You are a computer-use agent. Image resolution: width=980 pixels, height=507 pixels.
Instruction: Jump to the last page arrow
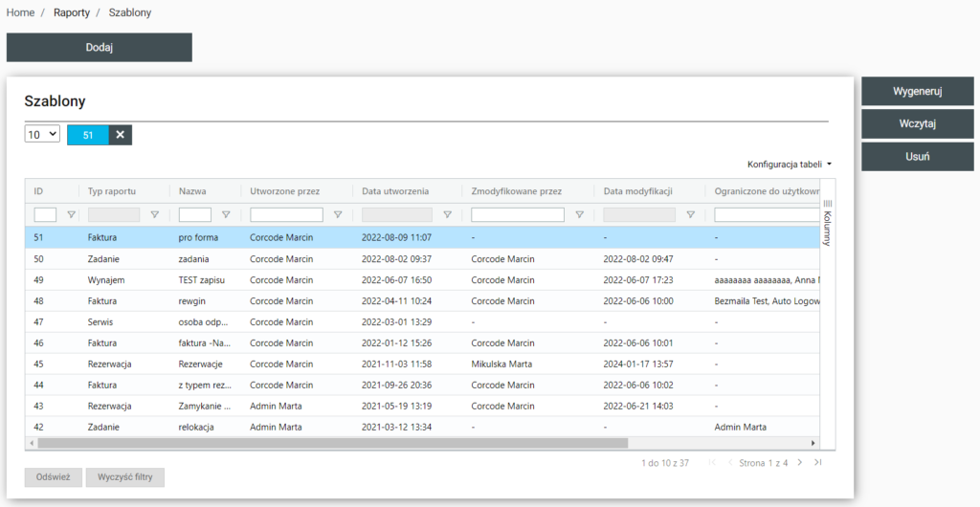pos(817,463)
